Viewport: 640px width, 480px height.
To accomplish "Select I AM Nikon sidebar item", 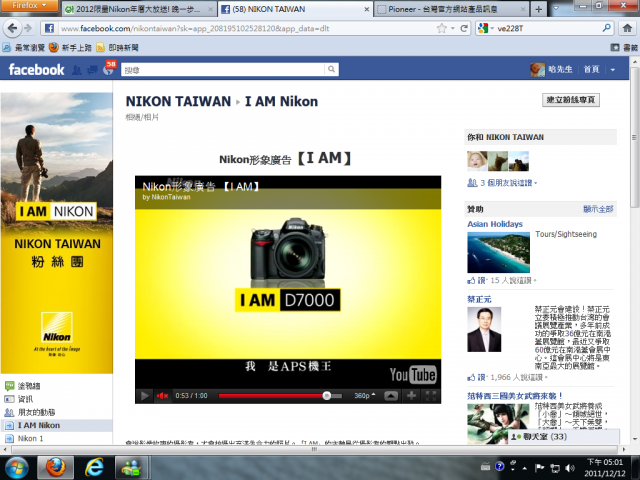I will point(56,425).
